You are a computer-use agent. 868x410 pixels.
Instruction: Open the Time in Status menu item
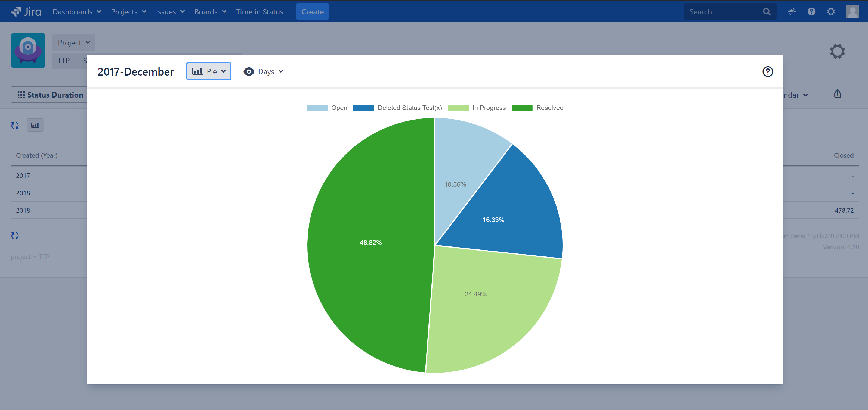(259, 12)
